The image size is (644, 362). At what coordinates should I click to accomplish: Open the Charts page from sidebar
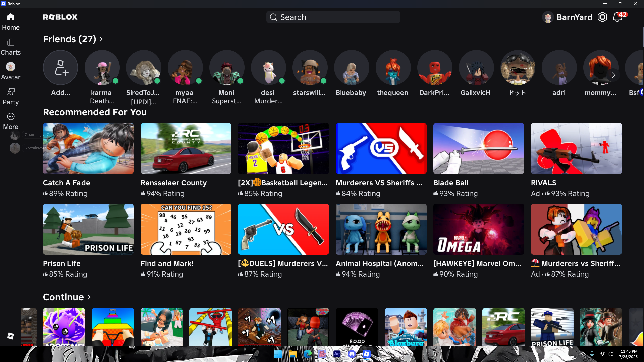(11, 47)
